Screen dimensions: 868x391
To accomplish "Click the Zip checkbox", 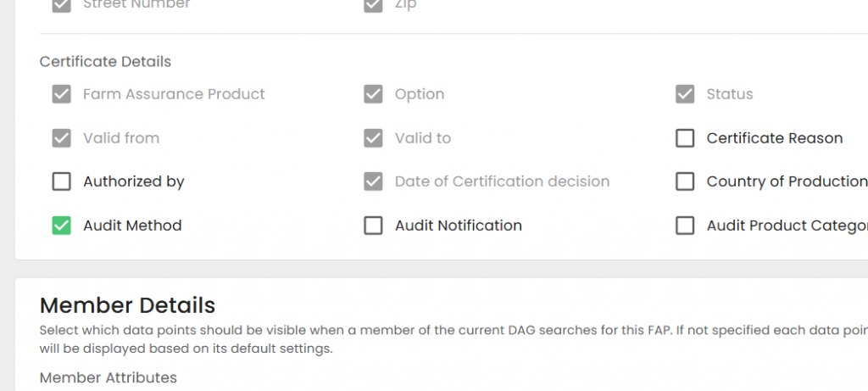I will [373, 5].
